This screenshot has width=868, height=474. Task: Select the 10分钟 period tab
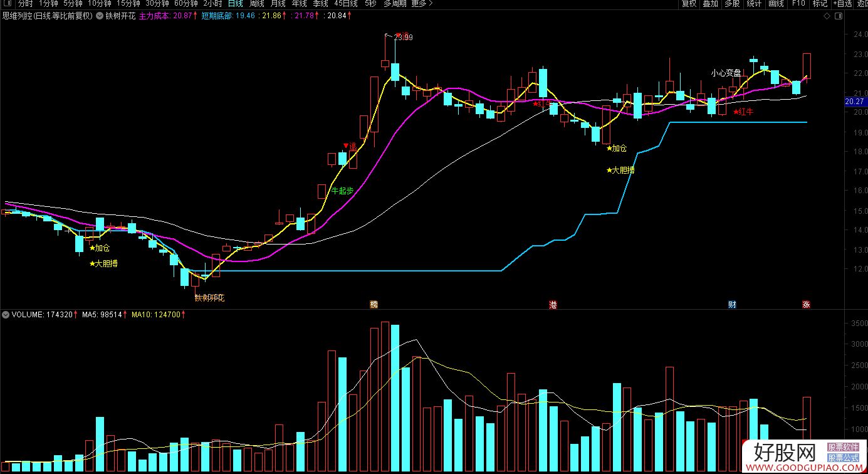[99, 4]
